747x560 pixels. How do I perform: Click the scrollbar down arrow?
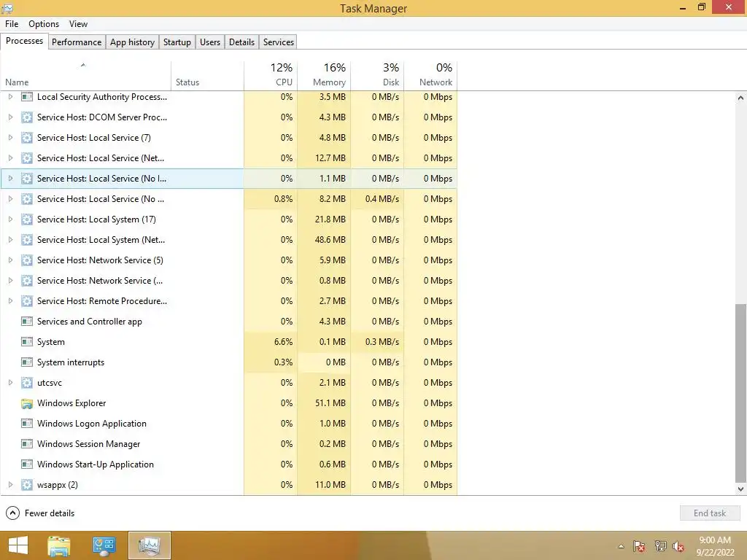740,489
